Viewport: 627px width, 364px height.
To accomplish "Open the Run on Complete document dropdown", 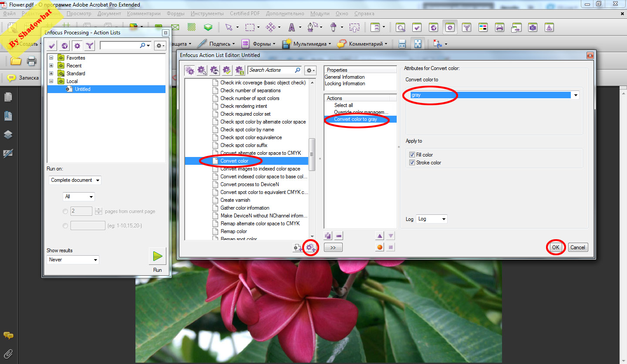I will click(x=75, y=180).
